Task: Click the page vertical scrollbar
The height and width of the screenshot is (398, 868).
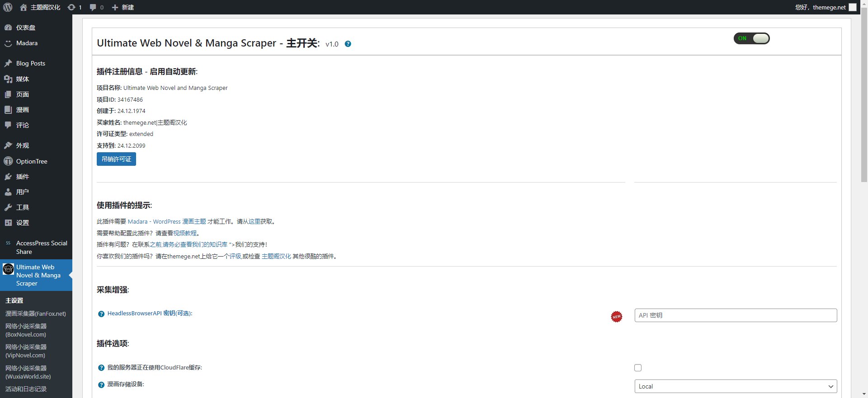Action: (x=864, y=95)
